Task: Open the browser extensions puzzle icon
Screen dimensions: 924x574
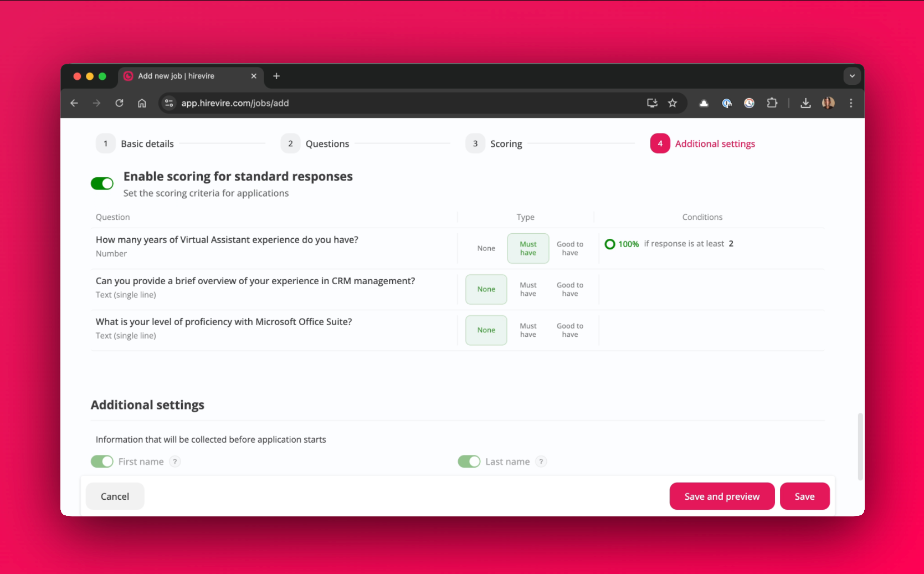Action: click(772, 103)
